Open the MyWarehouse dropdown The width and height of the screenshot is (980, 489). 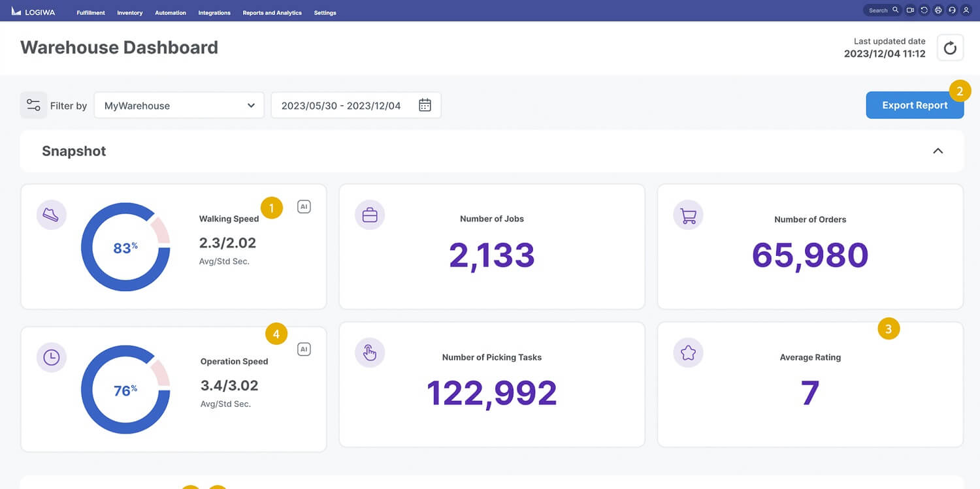[179, 105]
